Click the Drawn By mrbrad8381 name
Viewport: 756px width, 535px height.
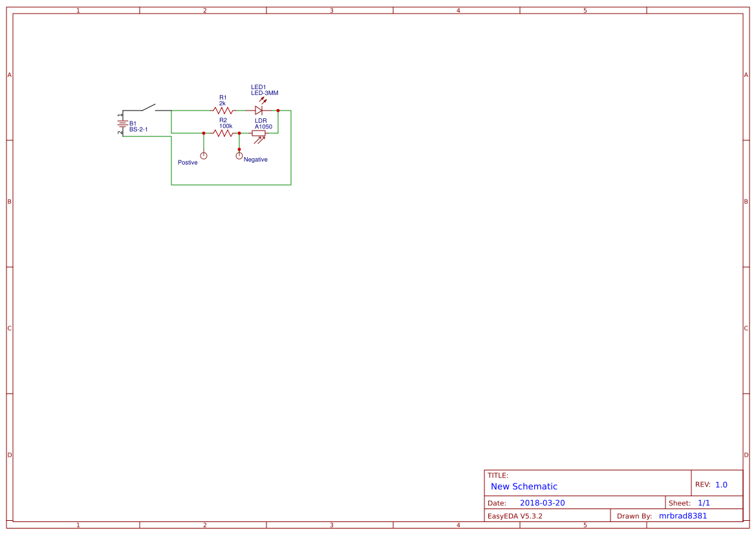pos(683,516)
